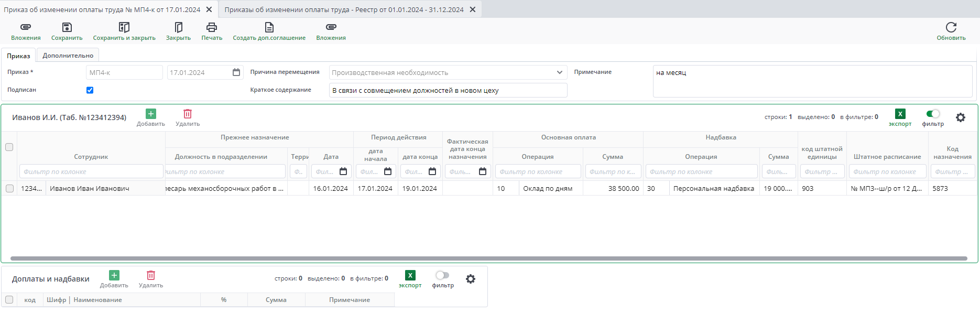Click the Print (Печать) icon
Image resolution: width=980 pixels, height=313 pixels.
[x=212, y=27]
